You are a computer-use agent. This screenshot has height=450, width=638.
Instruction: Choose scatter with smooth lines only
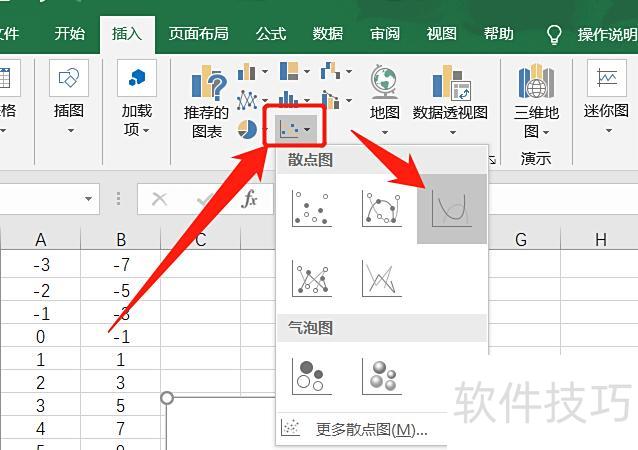tap(452, 209)
